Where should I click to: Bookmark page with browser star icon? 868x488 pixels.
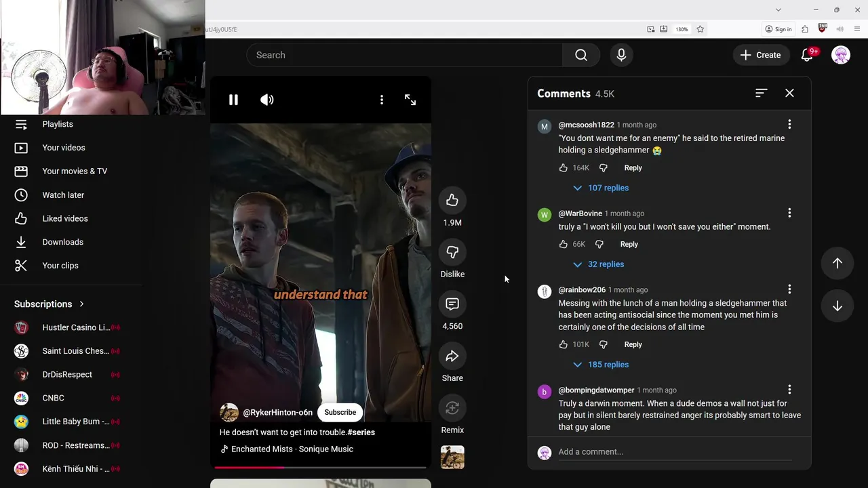click(x=700, y=29)
